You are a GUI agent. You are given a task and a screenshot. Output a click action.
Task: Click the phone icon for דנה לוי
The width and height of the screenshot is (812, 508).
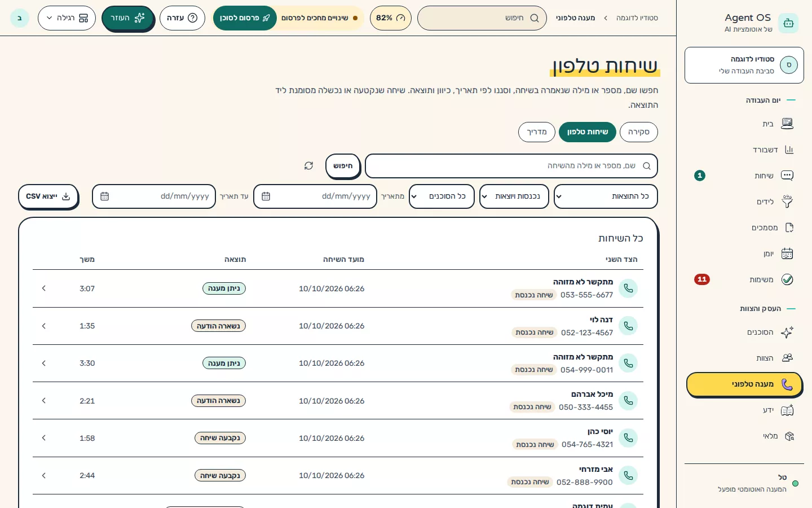(x=628, y=326)
